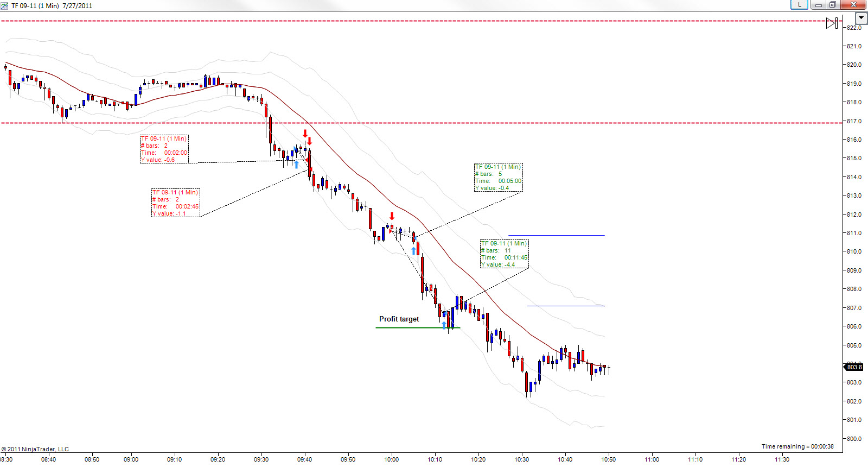Click the chart window icon in title bar

pyautogui.click(x=4, y=5)
